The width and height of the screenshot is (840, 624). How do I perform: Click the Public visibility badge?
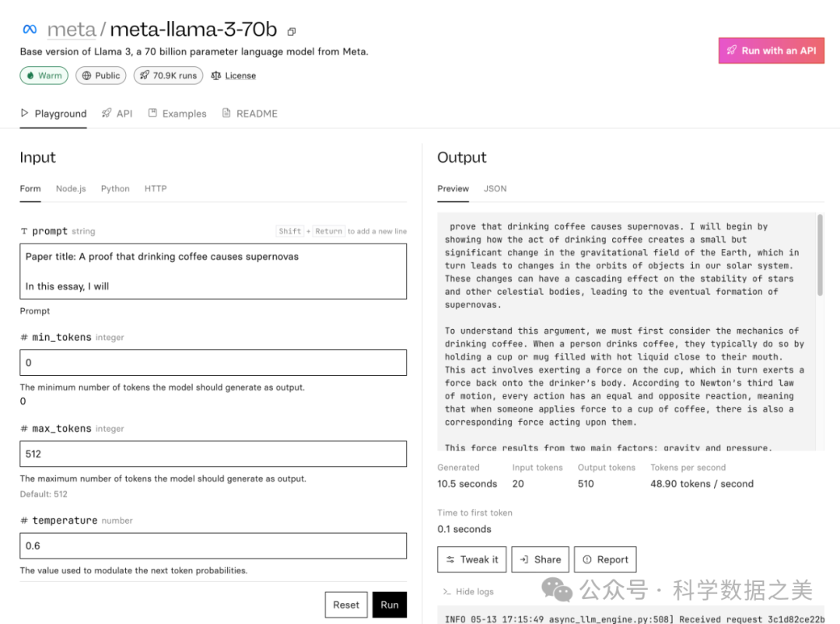(101, 75)
